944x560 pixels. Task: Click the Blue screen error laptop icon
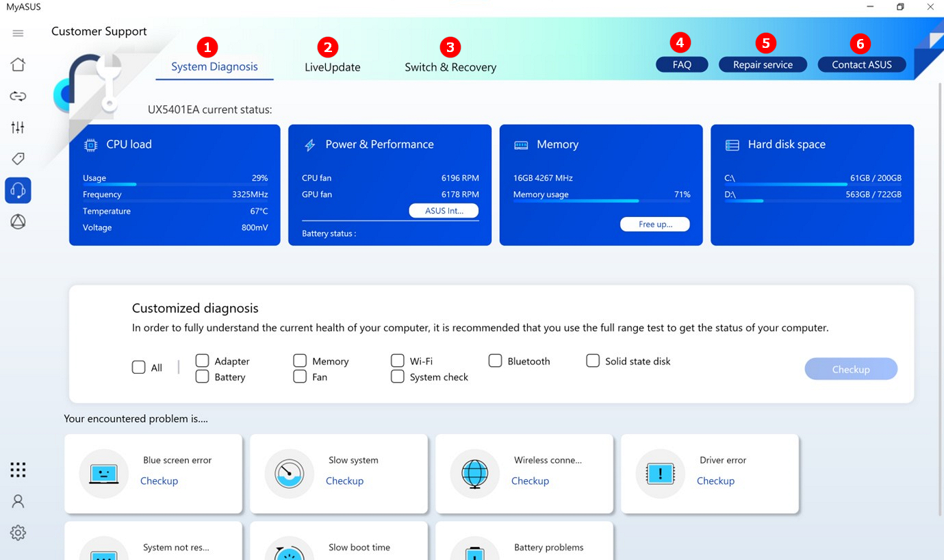(x=104, y=474)
